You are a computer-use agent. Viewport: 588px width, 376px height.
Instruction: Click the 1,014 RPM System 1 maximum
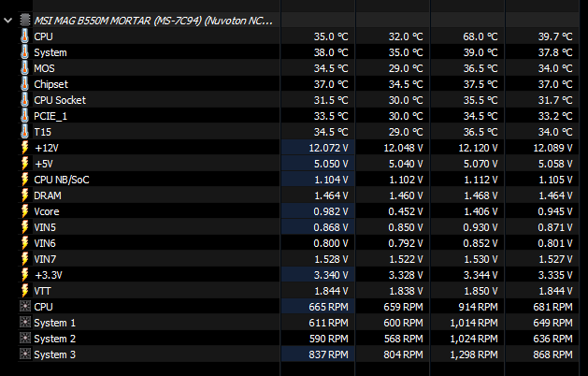click(x=474, y=323)
